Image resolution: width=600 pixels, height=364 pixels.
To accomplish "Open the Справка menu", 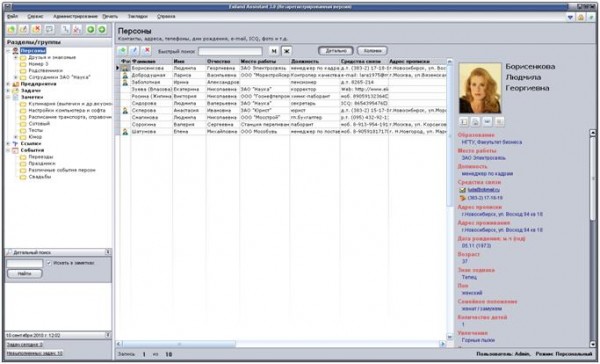I will (166, 17).
